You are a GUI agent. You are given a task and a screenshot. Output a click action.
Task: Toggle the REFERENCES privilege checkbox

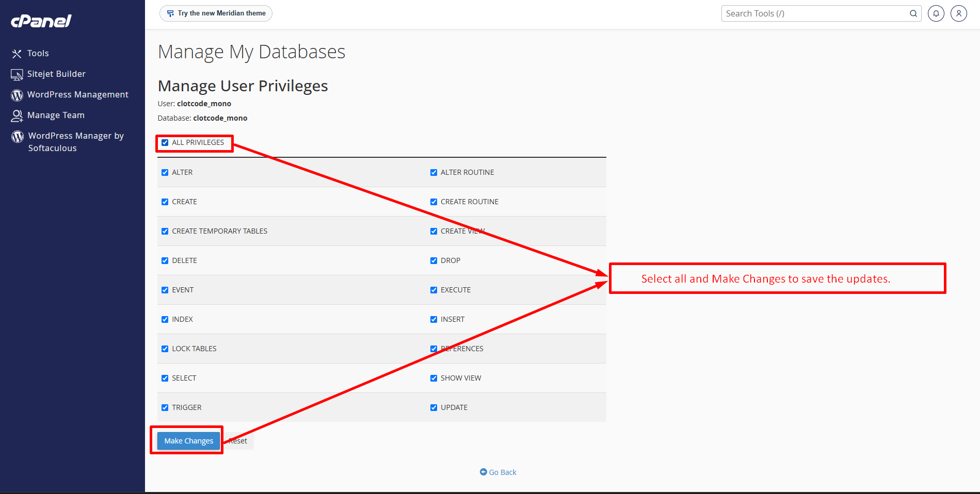coord(434,349)
